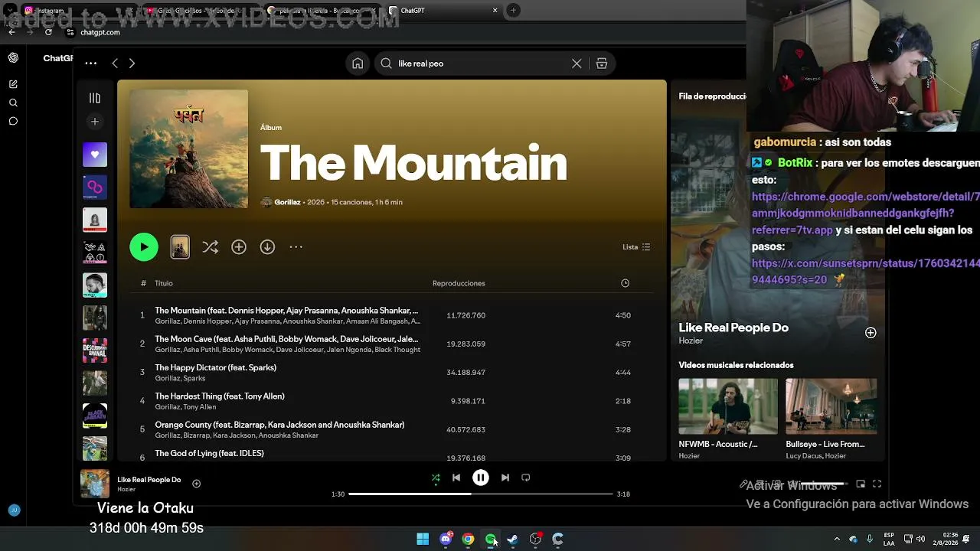The image size is (980, 551).
Task: Open a new browser tab
Action: coord(513,11)
